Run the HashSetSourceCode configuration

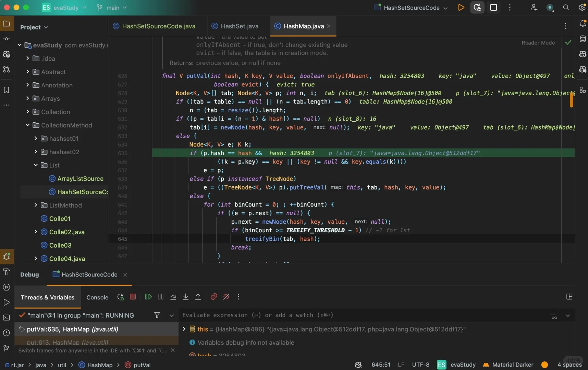coord(461,8)
